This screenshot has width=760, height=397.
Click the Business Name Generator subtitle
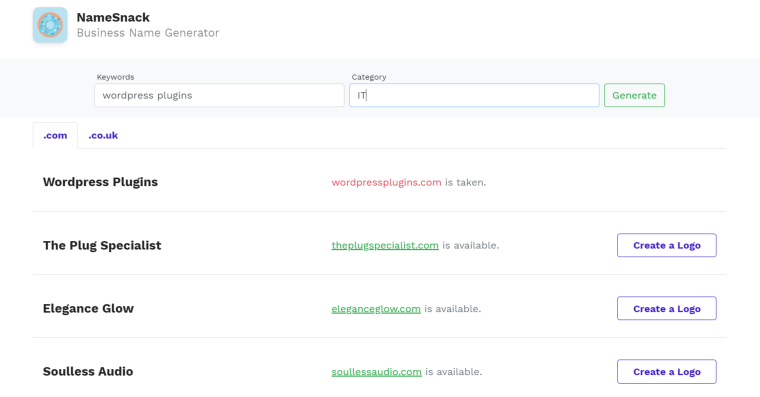point(148,33)
